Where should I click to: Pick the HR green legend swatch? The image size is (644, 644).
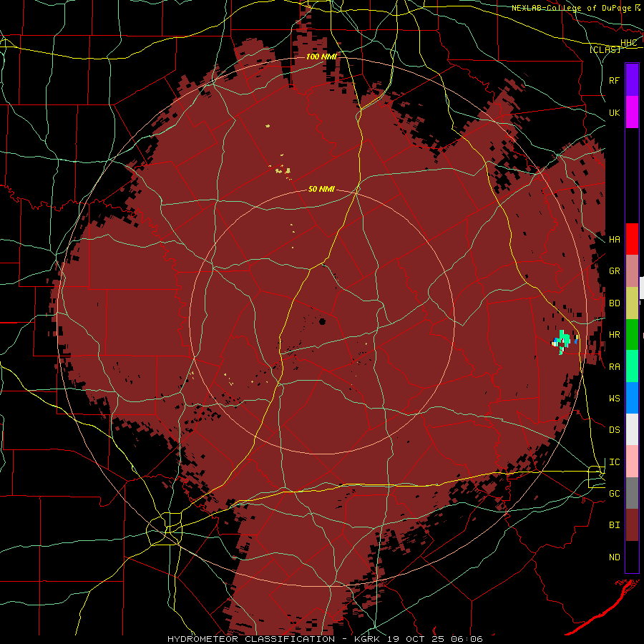(x=632, y=335)
